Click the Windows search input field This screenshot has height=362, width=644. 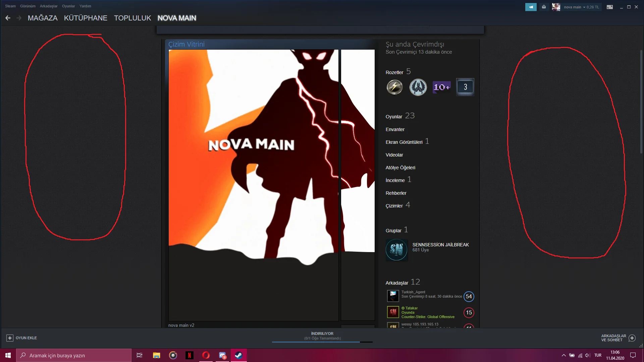click(x=74, y=355)
